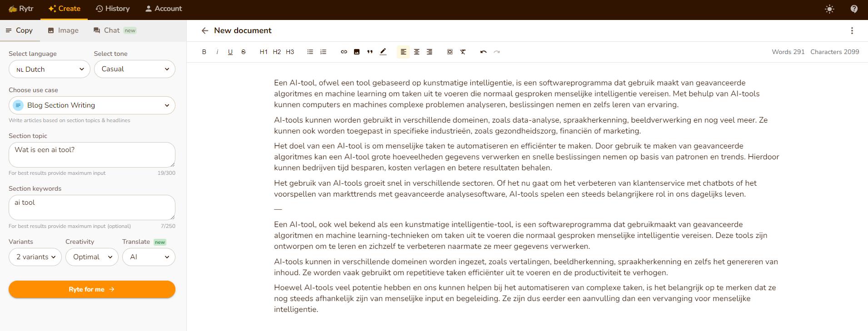Go back using the arrow beside New document
868x331 pixels.
click(x=205, y=30)
